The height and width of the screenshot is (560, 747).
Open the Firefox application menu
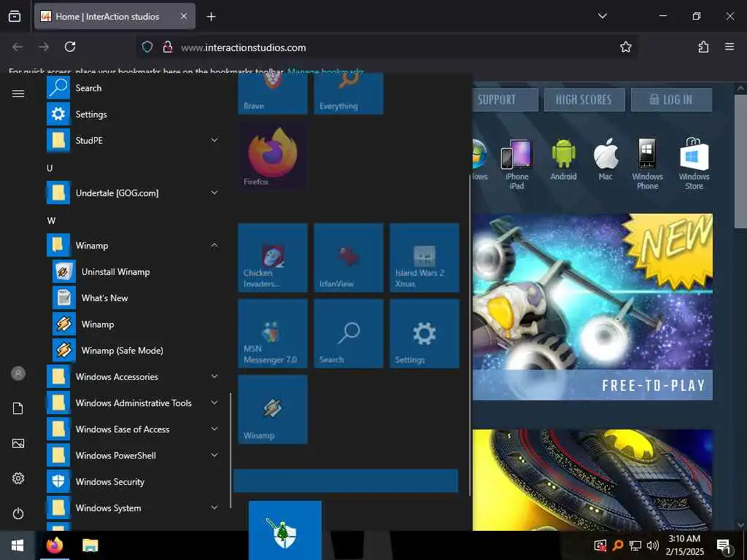click(729, 47)
